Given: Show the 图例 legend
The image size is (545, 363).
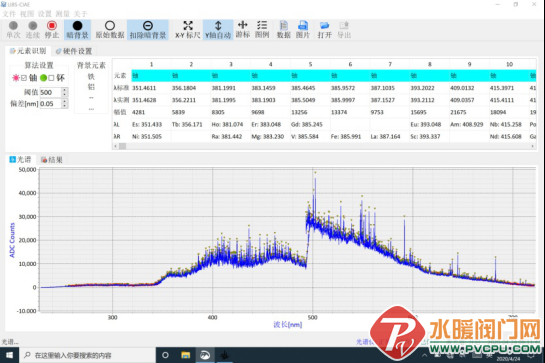Looking at the screenshot, I should click(x=262, y=30).
